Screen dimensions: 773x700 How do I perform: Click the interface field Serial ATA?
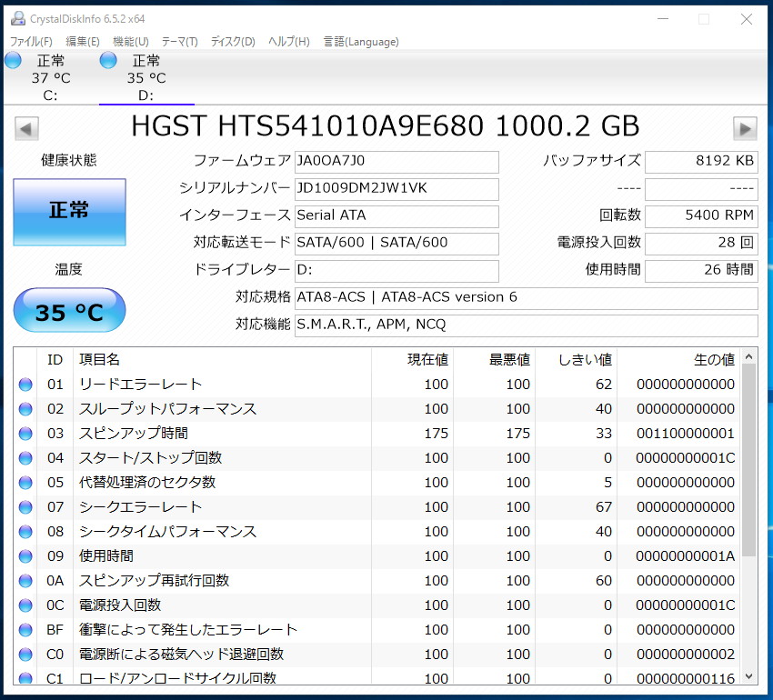(x=397, y=216)
